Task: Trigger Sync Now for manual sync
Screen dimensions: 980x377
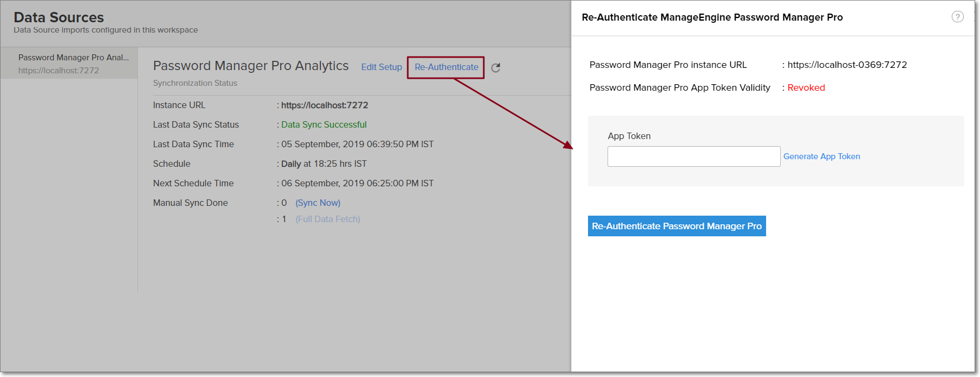Action: 318,203
